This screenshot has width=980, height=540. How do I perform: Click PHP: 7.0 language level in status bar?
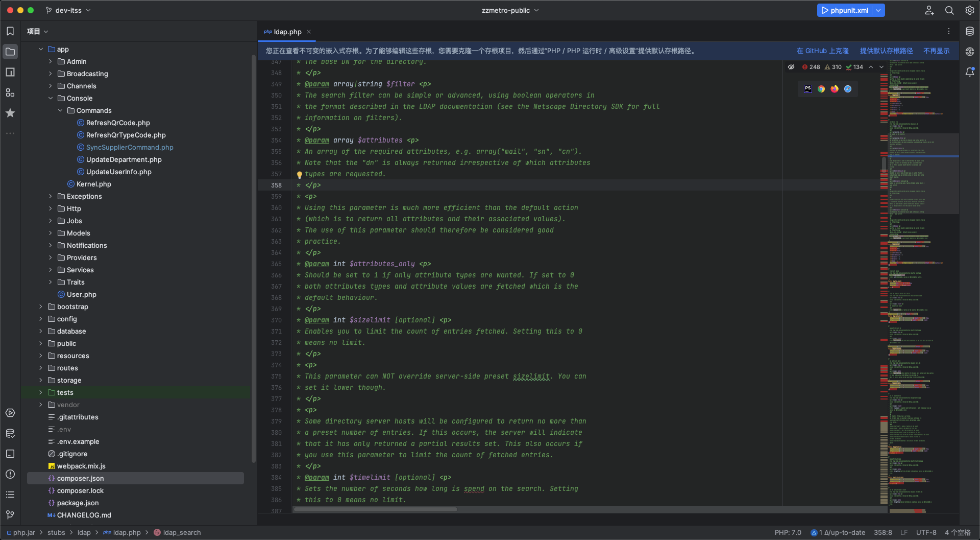point(788,532)
